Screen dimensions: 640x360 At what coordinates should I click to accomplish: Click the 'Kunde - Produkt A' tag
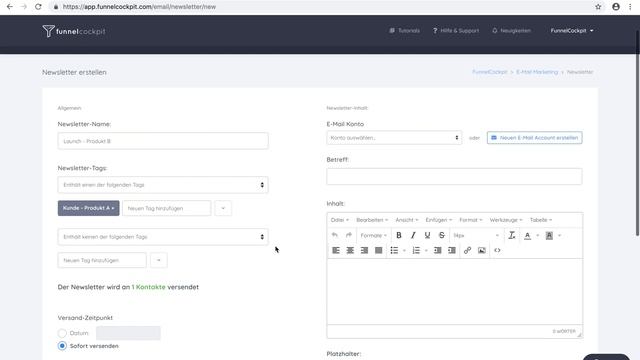tap(89, 208)
